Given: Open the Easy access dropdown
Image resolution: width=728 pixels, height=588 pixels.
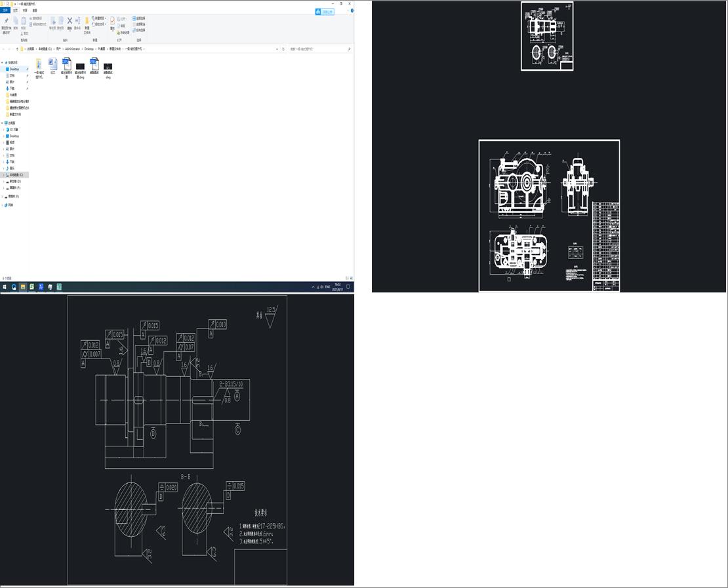Looking at the screenshot, I should pos(99,24).
